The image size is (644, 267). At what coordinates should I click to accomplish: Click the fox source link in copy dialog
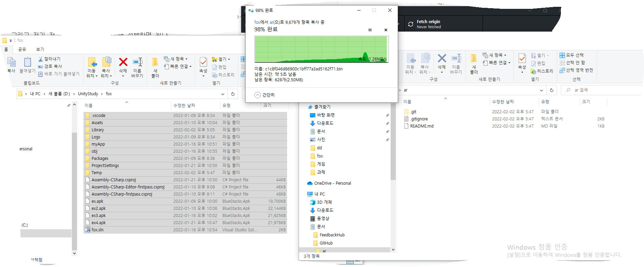pyautogui.click(x=257, y=22)
